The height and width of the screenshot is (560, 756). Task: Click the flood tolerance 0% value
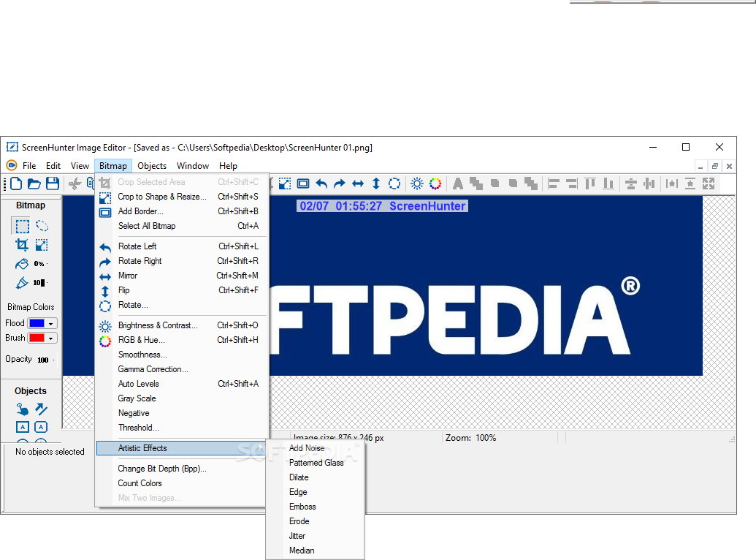tap(39, 264)
